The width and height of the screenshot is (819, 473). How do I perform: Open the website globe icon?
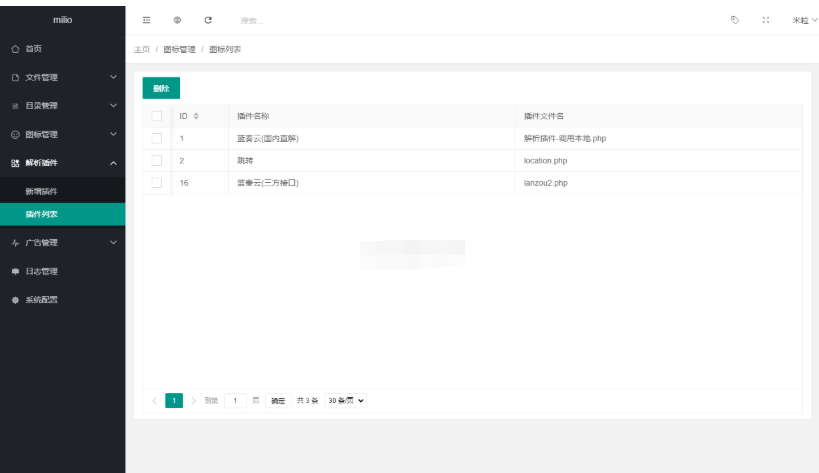pos(177,20)
